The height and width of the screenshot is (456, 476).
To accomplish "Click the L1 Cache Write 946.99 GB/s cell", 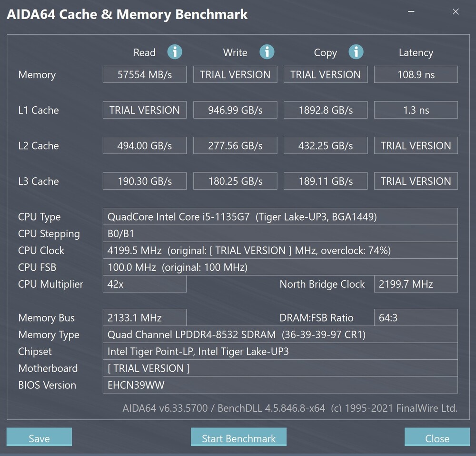I will [x=235, y=110].
